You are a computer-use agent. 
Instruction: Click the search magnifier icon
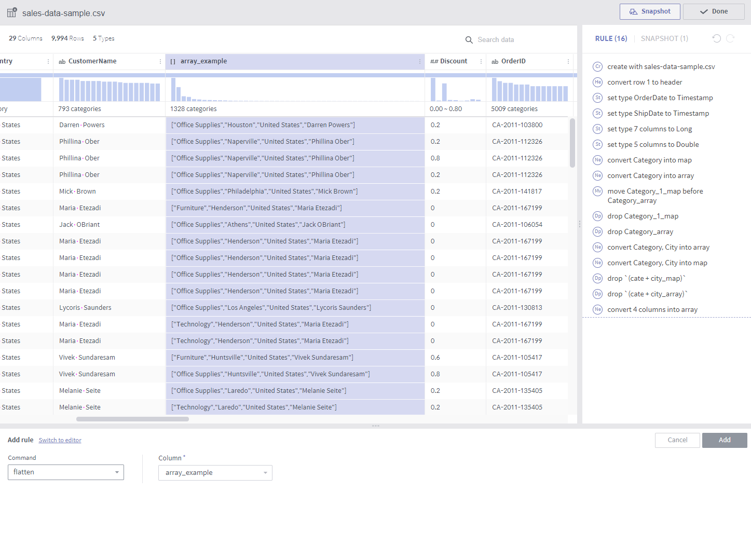pyautogui.click(x=469, y=40)
